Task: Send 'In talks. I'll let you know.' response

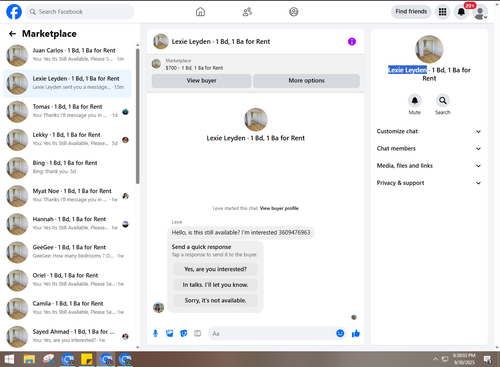Action: [215, 285]
